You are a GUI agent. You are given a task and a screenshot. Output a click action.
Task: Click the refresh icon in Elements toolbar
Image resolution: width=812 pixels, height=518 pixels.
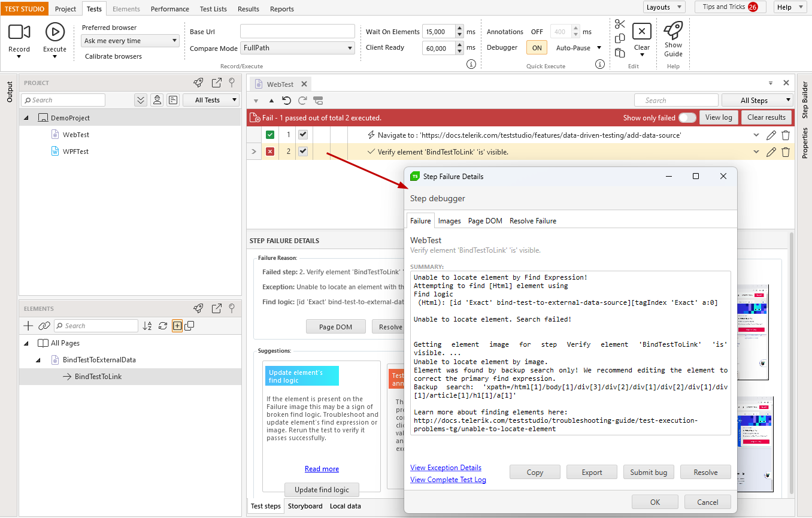pos(162,326)
